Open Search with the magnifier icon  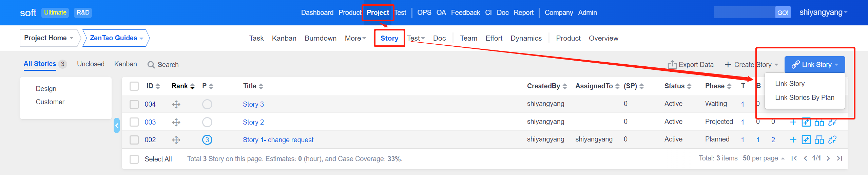(x=151, y=65)
